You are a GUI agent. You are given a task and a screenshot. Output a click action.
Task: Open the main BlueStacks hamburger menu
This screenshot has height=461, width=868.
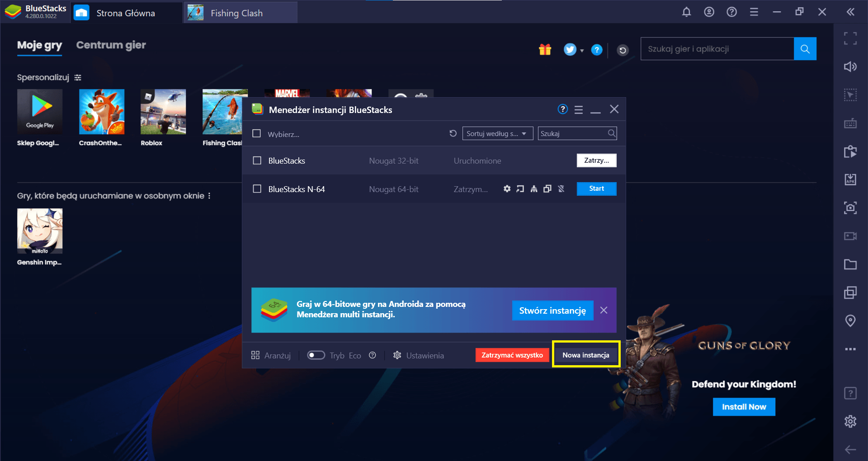754,12
